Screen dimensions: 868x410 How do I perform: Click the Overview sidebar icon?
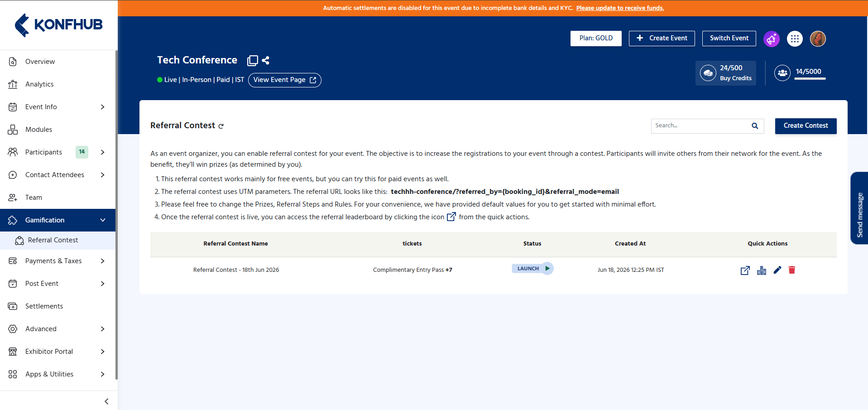pyautogui.click(x=13, y=62)
